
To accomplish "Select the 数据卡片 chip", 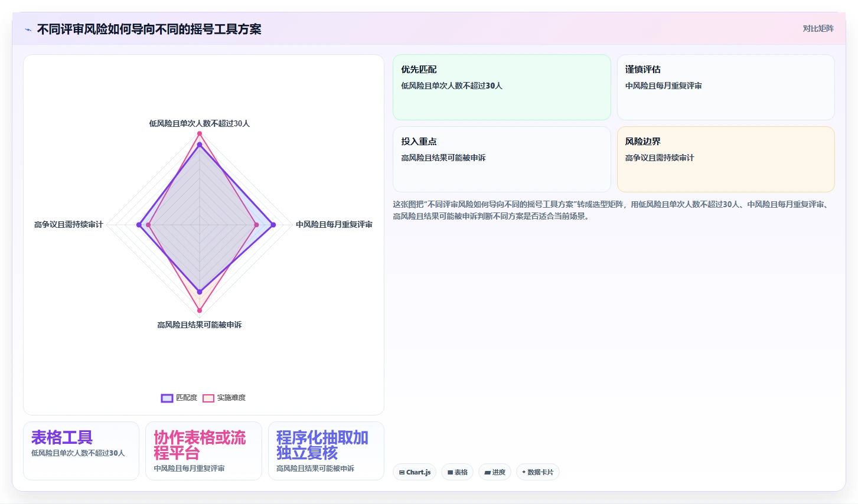I will point(538,472).
